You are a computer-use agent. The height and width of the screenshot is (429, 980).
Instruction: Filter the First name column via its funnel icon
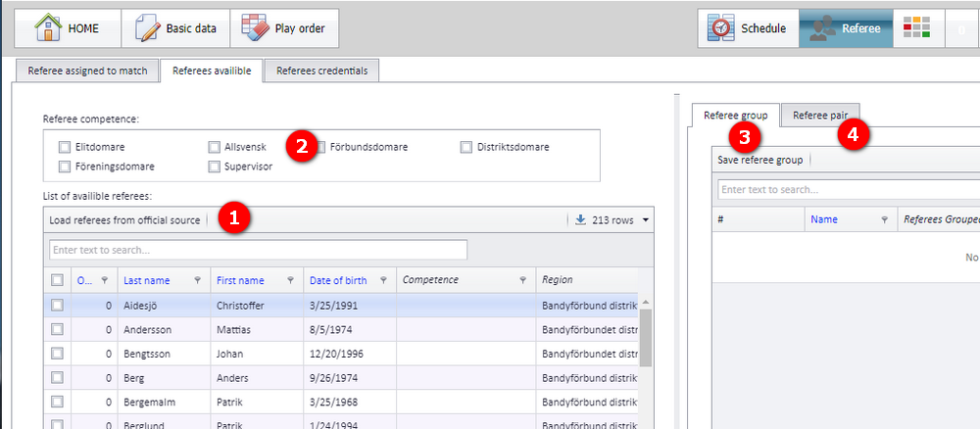pyautogui.click(x=290, y=280)
